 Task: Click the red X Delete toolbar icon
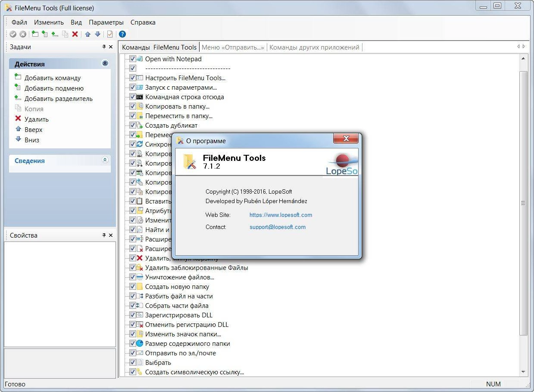click(x=75, y=34)
